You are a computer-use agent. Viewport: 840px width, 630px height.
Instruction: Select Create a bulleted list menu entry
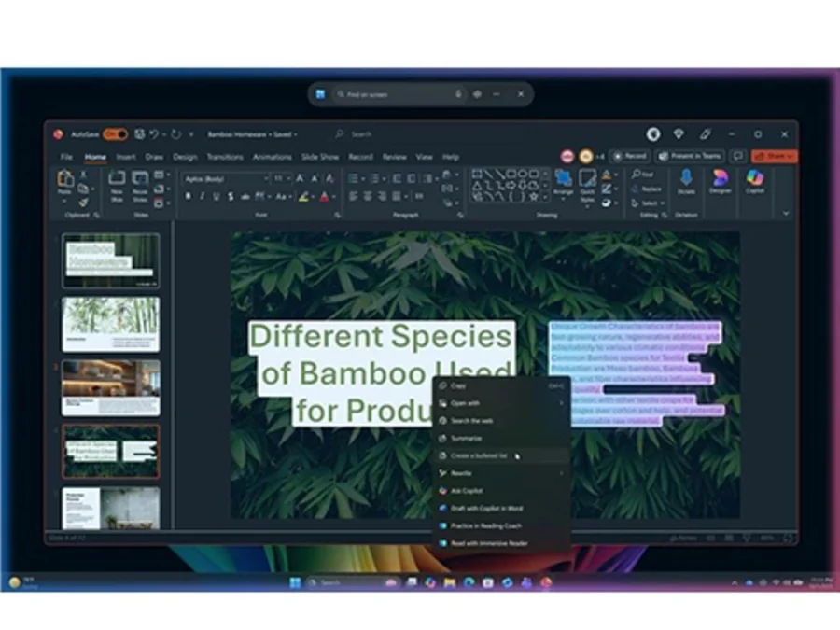pos(501,455)
